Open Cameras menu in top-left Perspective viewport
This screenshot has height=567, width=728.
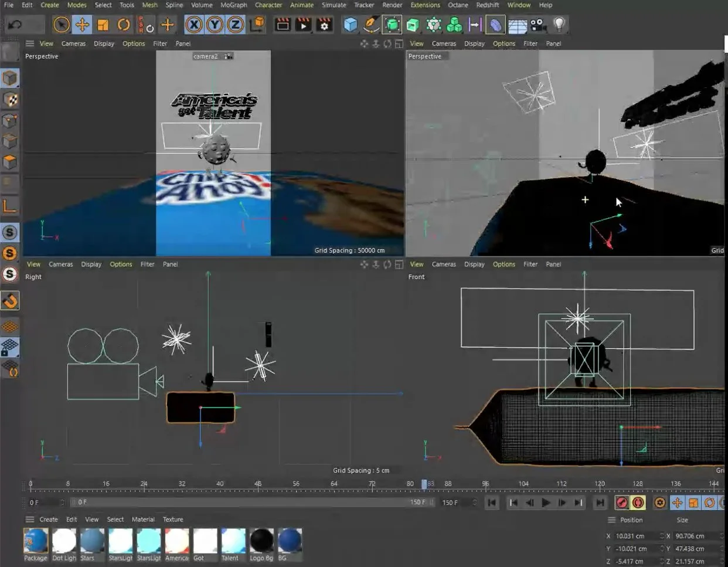click(73, 43)
